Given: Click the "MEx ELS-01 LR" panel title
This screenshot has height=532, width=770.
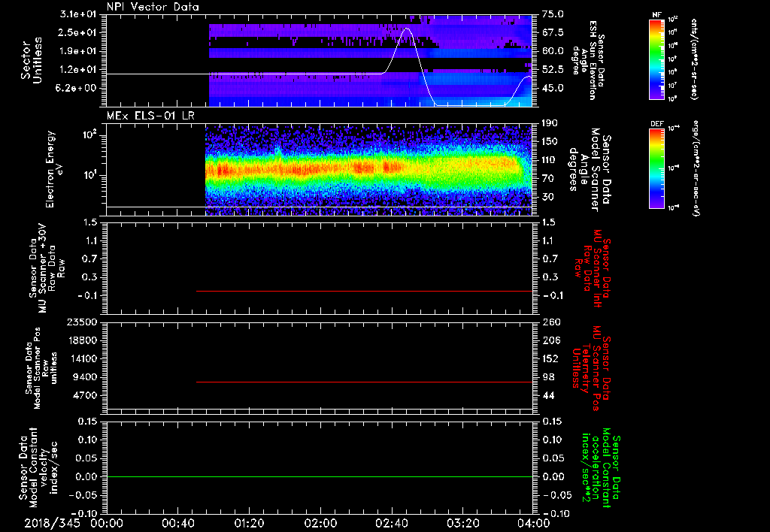Looking at the screenshot, I should point(150,116).
